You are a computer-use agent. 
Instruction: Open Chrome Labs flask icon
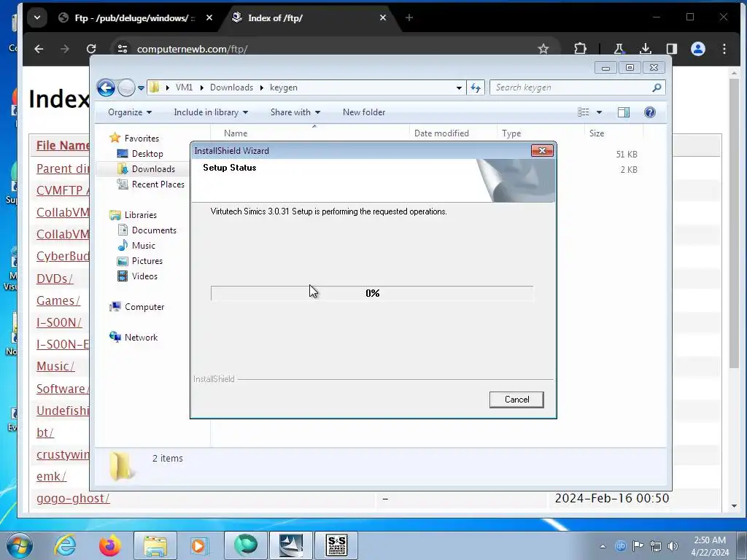coord(619,49)
